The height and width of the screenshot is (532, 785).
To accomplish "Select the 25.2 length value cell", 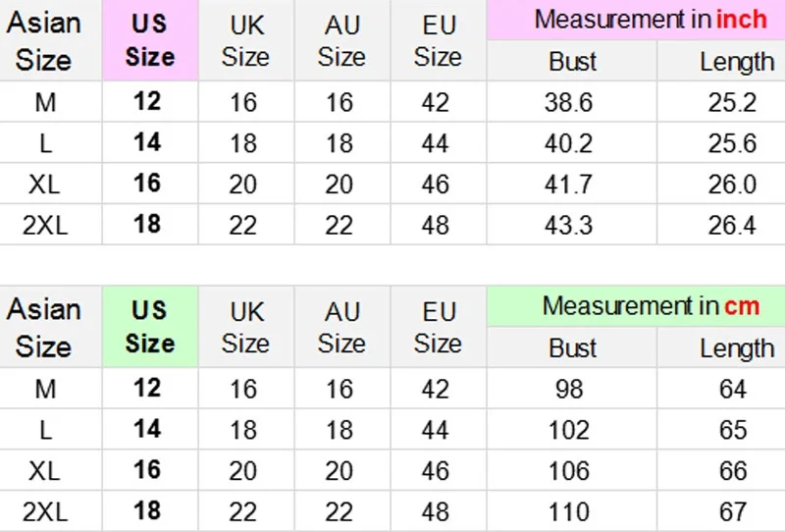I will (732, 102).
